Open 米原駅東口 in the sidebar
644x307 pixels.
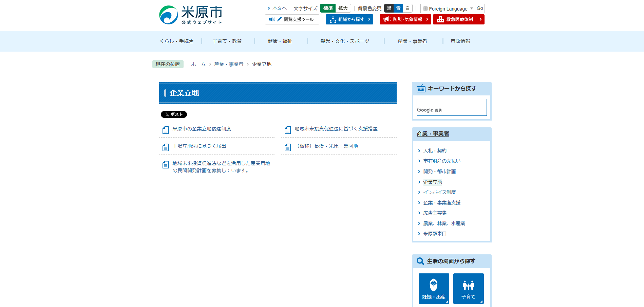pos(435,234)
